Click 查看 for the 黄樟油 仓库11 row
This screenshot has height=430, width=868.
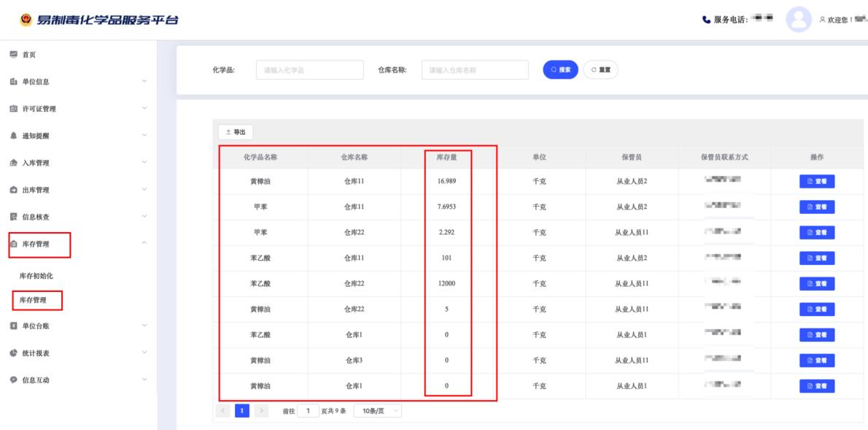point(817,182)
